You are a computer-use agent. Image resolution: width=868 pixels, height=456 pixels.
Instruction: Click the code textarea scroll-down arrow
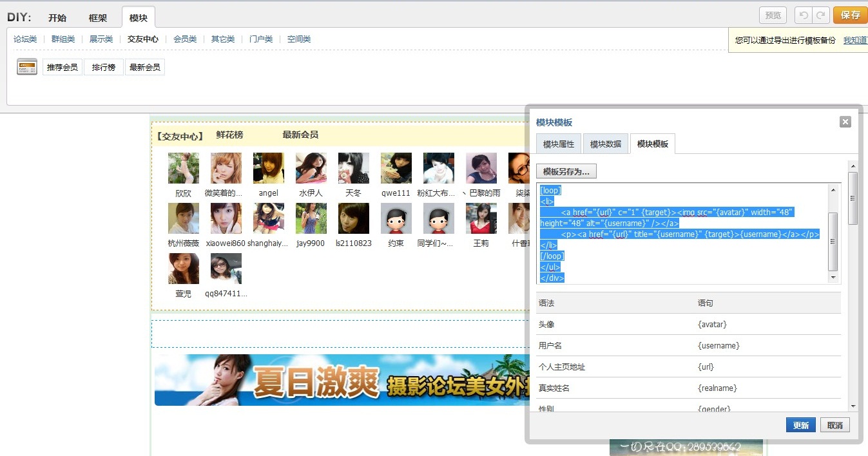(x=833, y=278)
